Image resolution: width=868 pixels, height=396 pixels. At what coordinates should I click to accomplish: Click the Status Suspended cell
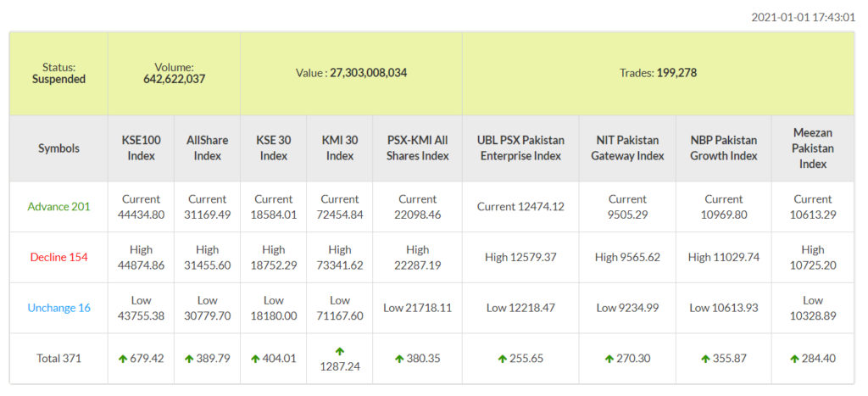[58, 73]
